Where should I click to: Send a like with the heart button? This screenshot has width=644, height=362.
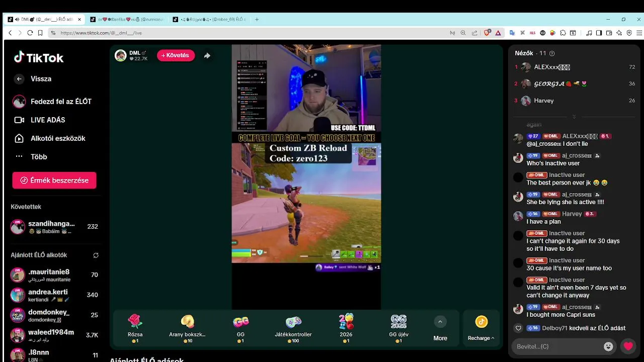[628, 346]
